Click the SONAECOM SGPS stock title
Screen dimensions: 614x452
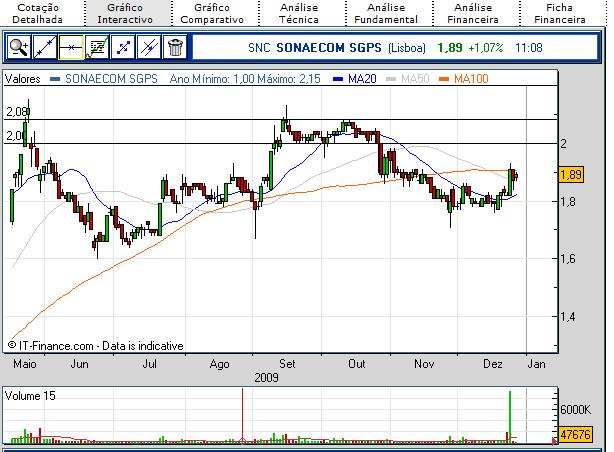[329, 48]
